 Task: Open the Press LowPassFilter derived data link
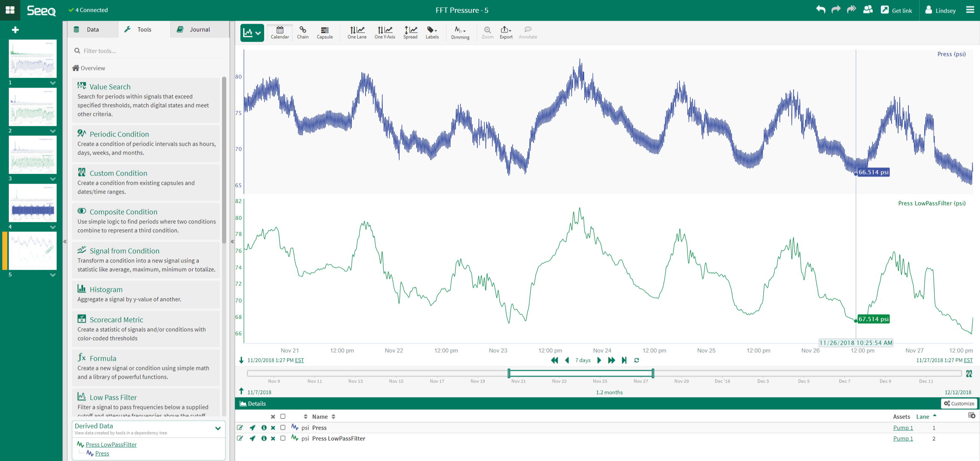(x=111, y=445)
